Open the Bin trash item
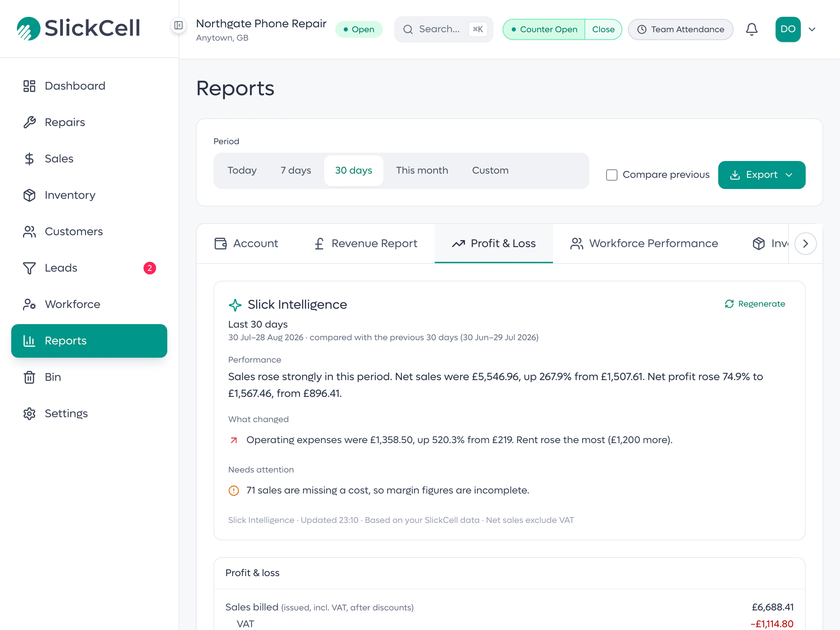 pos(89,377)
